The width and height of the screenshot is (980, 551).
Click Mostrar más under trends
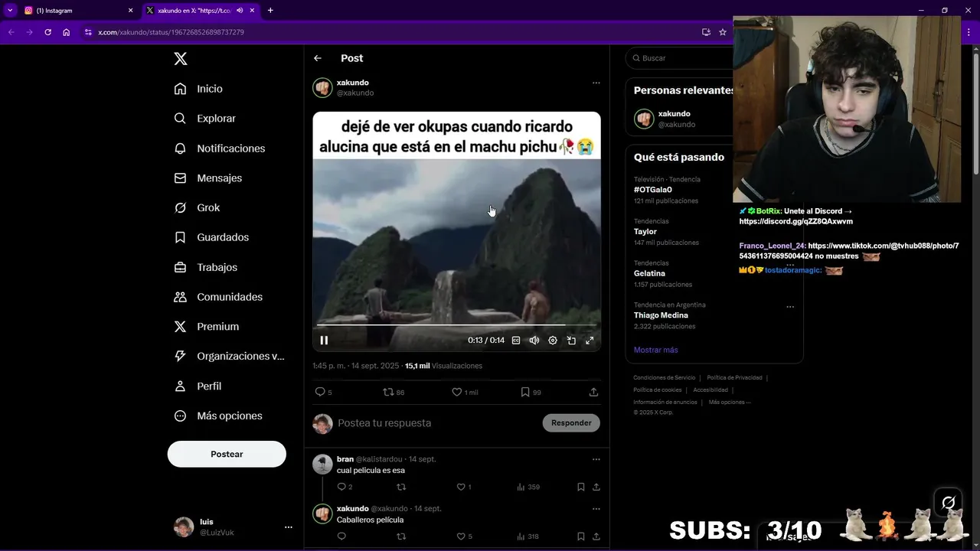pyautogui.click(x=655, y=350)
